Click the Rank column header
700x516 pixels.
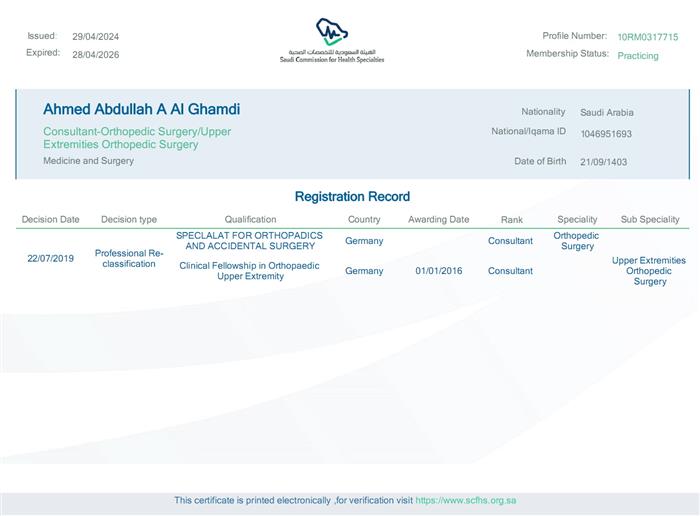[x=512, y=220]
